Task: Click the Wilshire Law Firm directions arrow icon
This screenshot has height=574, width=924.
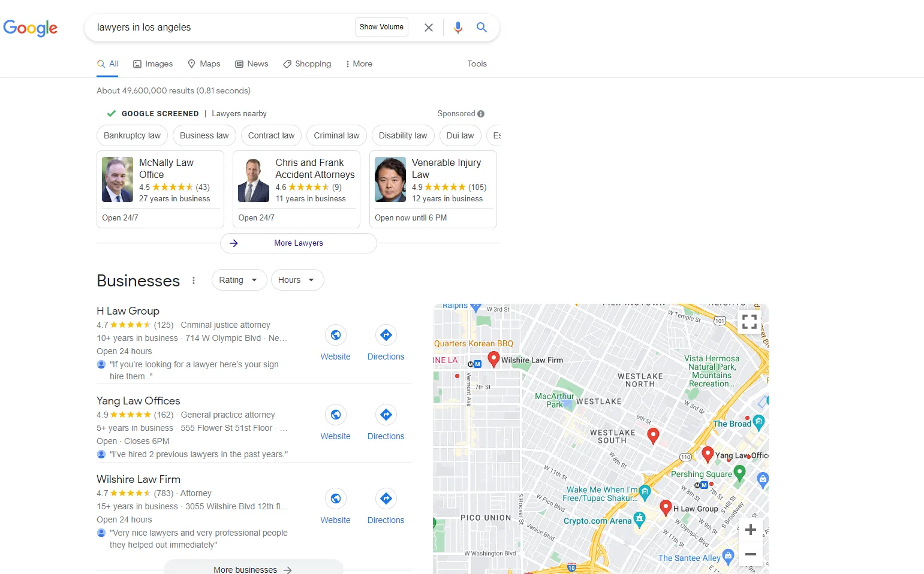Action: click(386, 499)
